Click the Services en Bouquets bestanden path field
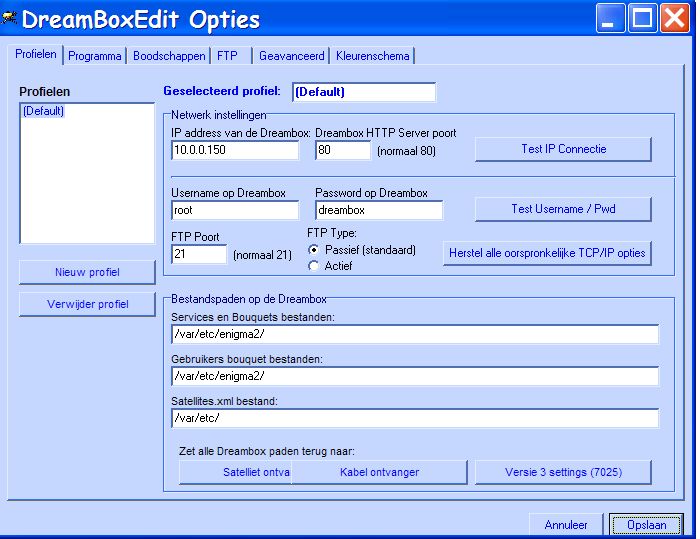This screenshot has width=700, height=539. [415, 334]
